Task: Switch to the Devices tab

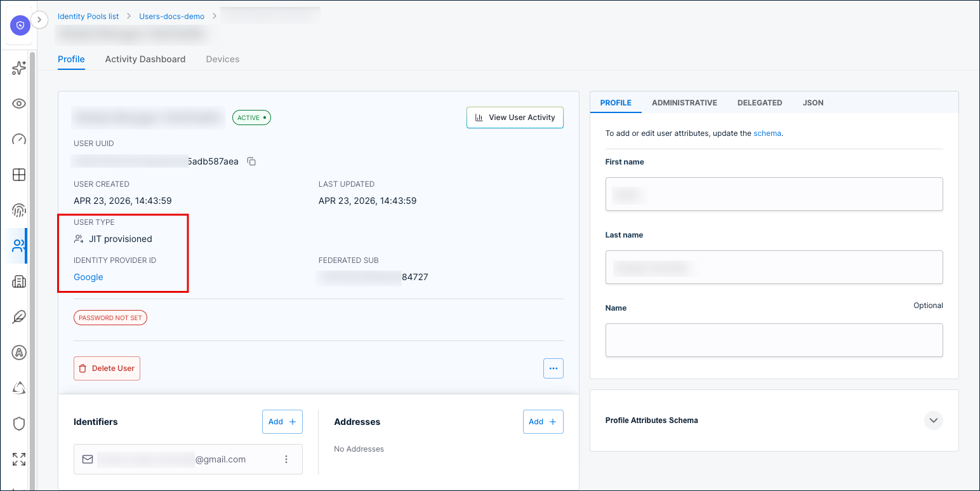Action: click(x=223, y=59)
